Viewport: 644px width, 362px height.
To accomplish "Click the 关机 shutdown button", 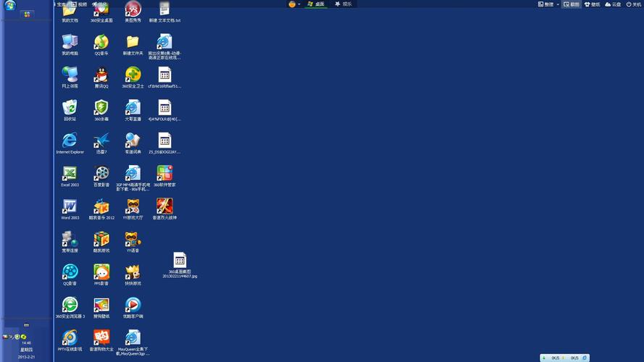I will pyautogui.click(x=633, y=4).
